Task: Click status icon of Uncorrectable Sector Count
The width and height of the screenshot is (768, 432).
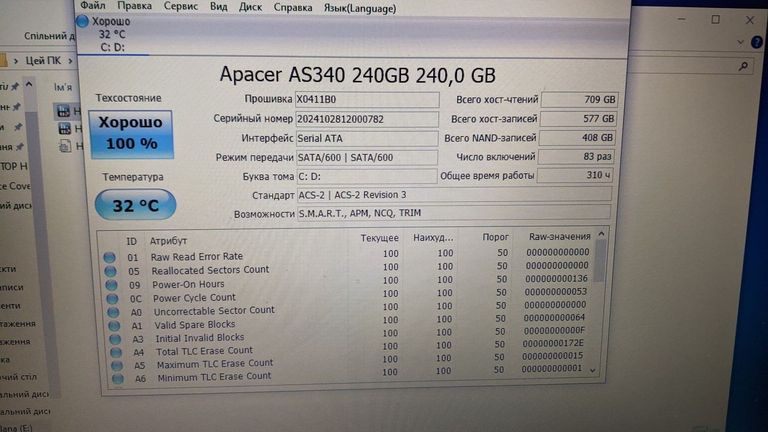Action: [x=113, y=312]
